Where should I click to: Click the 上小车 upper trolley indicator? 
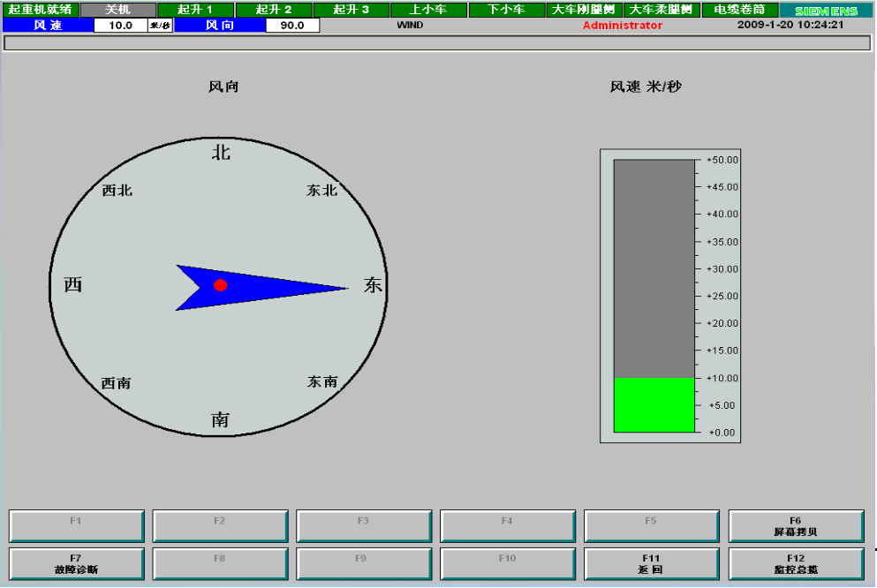tap(428, 10)
